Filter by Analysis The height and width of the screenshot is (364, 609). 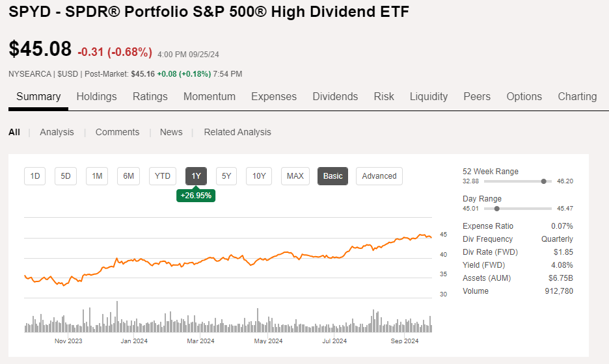[x=57, y=133]
